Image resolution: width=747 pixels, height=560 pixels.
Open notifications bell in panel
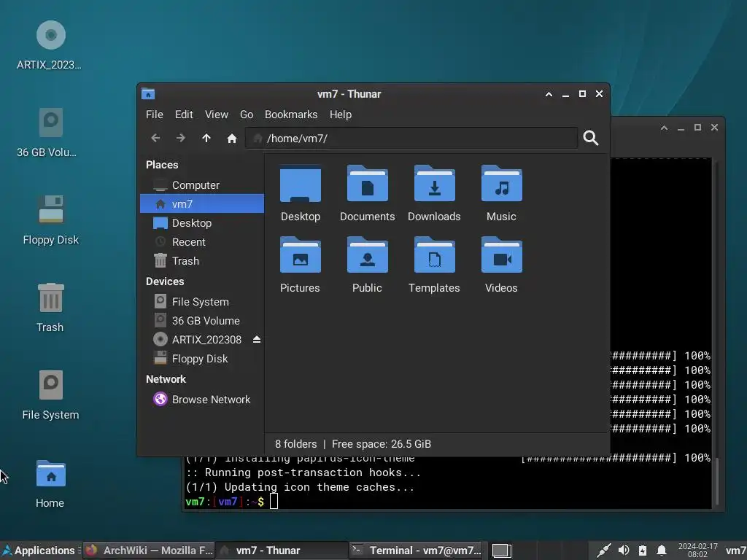(661, 551)
